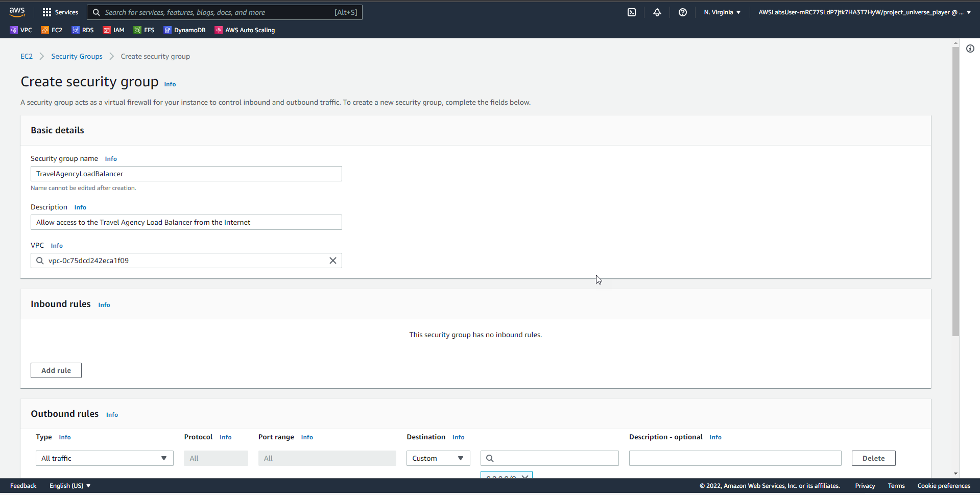This screenshot has width=980, height=495.
Task: Click Info next to Type column
Action: [65, 437]
